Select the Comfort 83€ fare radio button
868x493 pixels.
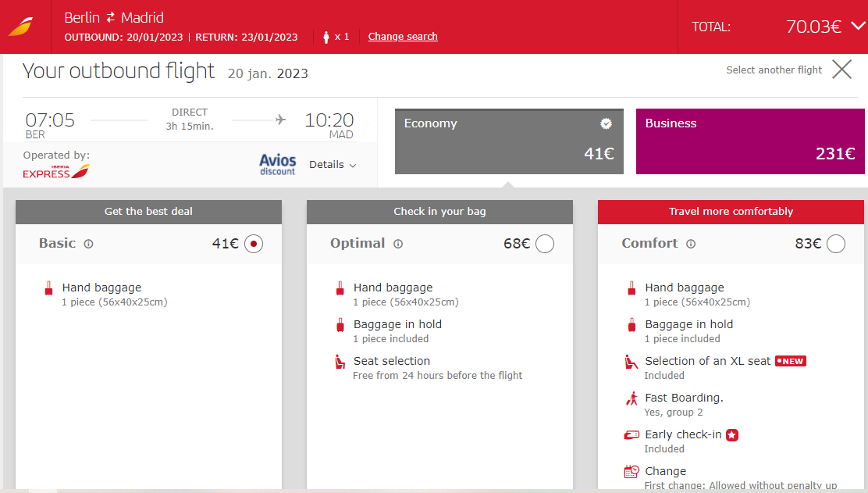pos(836,244)
